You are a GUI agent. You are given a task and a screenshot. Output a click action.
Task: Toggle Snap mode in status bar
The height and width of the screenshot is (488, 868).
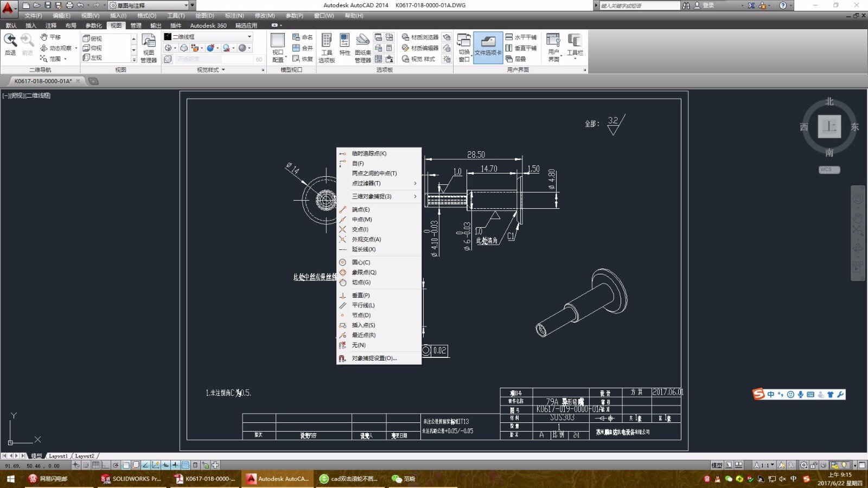(86, 465)
